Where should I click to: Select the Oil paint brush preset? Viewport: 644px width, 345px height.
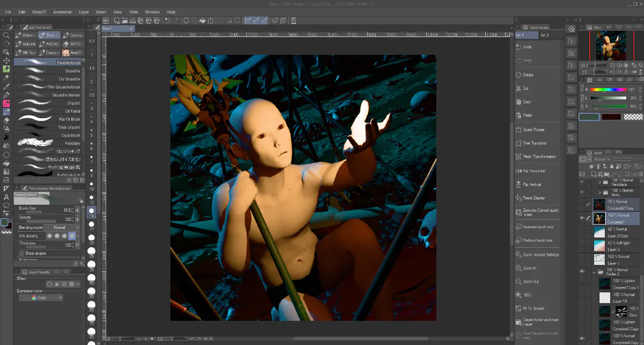pyautogui.click(x=47, y=103)
